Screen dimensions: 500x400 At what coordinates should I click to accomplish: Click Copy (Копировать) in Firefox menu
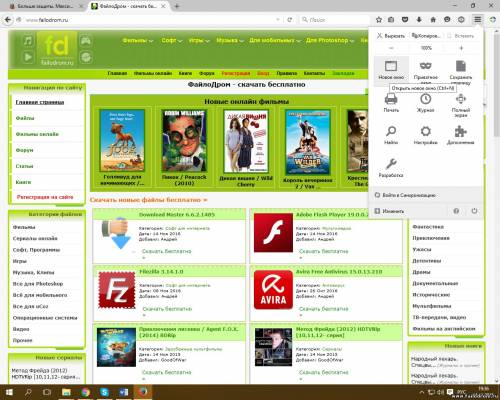(x=426, y=36)
